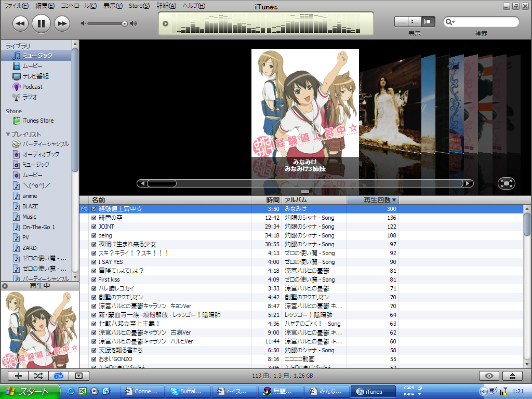532x399 pixels.
Task: Select the ZARD playlist
Action: click(x=36, y=248)
